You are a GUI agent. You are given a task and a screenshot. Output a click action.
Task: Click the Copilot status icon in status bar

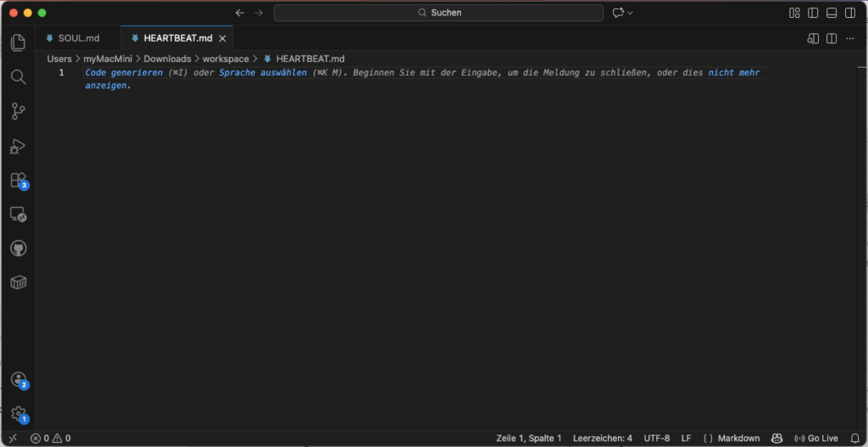tap(776, 438)
